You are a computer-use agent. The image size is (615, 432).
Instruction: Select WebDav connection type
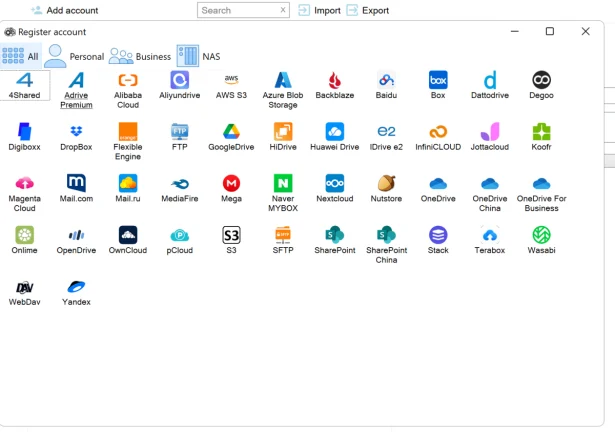click(x=24, y=292)
